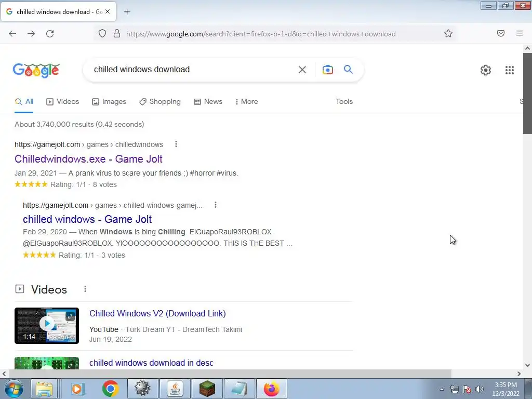Click the Firefox address bar URL
Screen dimensions: 532x399
261,34
